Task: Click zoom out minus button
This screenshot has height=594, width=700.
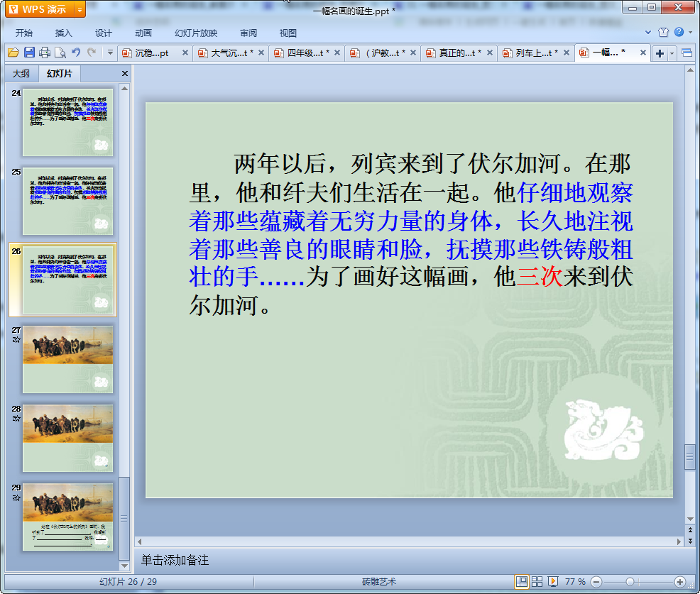Action: (x=596, y=582)
